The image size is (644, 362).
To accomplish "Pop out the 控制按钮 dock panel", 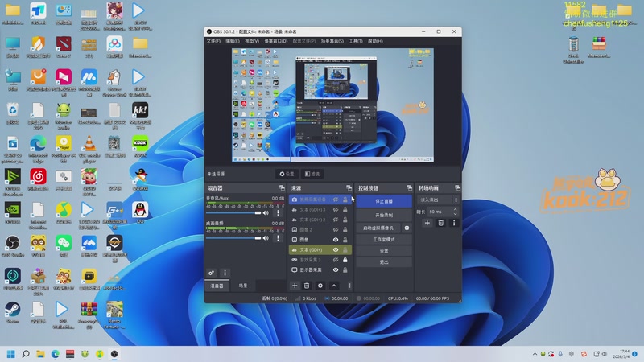I will (x=409, y=188).
